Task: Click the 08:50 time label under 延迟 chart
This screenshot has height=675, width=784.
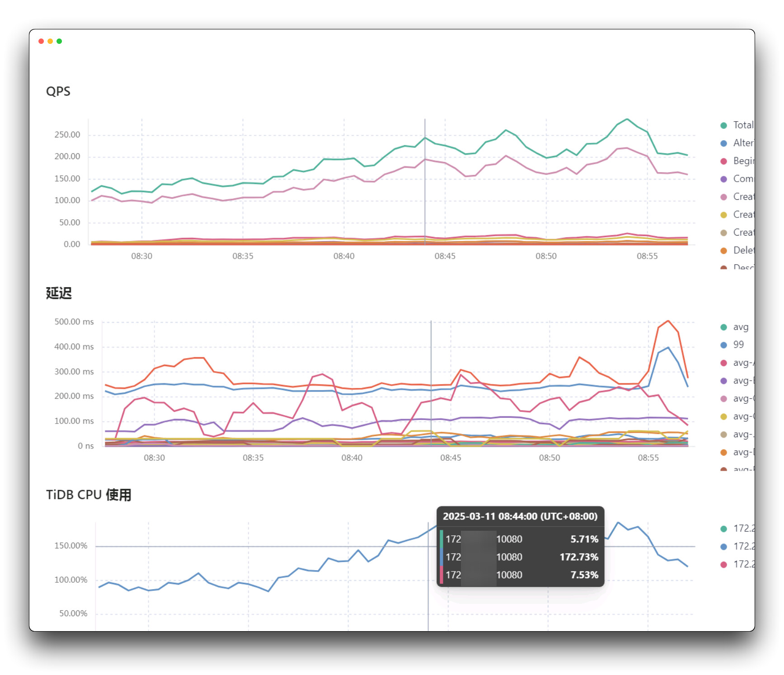Action: coord(549,458)
